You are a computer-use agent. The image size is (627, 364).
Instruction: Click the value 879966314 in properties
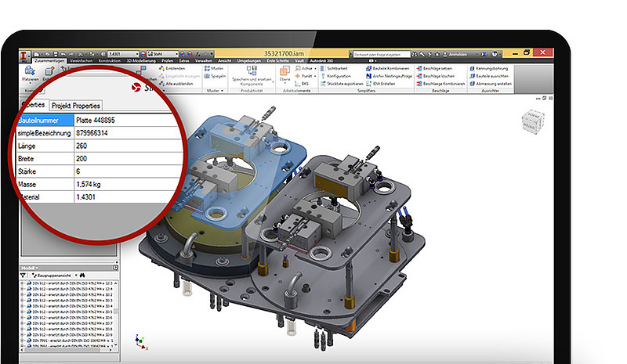coord(92,133)
